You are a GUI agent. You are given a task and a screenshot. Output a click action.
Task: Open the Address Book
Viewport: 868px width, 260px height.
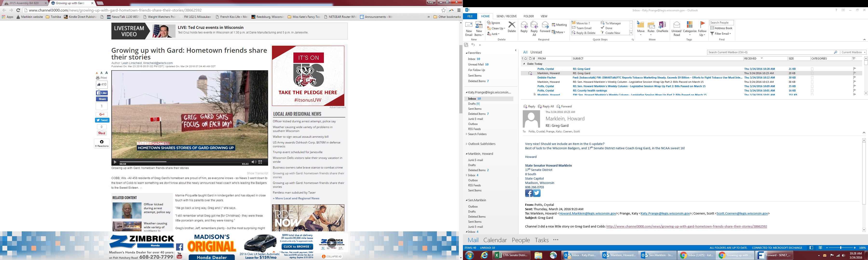[x=721, y=28]
